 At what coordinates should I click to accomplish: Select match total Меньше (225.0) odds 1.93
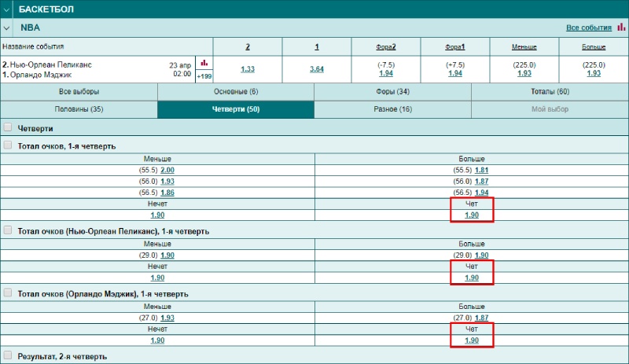524,73
